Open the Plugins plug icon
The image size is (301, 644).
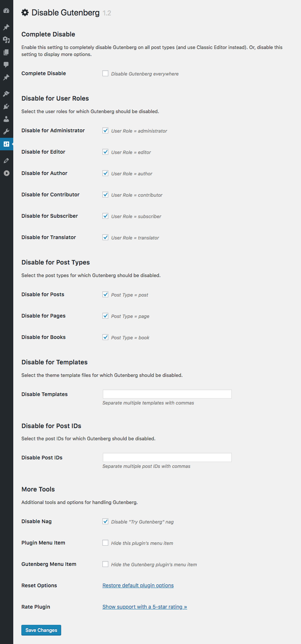point(6,106)
